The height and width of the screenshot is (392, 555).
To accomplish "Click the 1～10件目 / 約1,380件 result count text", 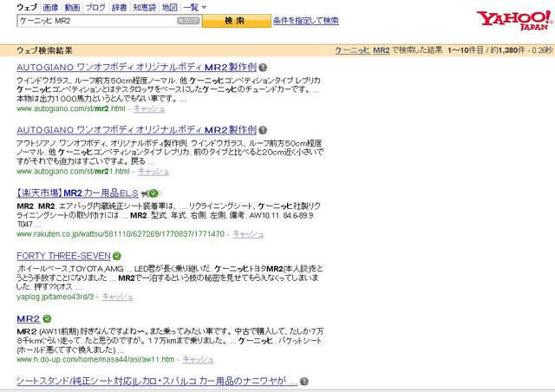I will [486, 50].
